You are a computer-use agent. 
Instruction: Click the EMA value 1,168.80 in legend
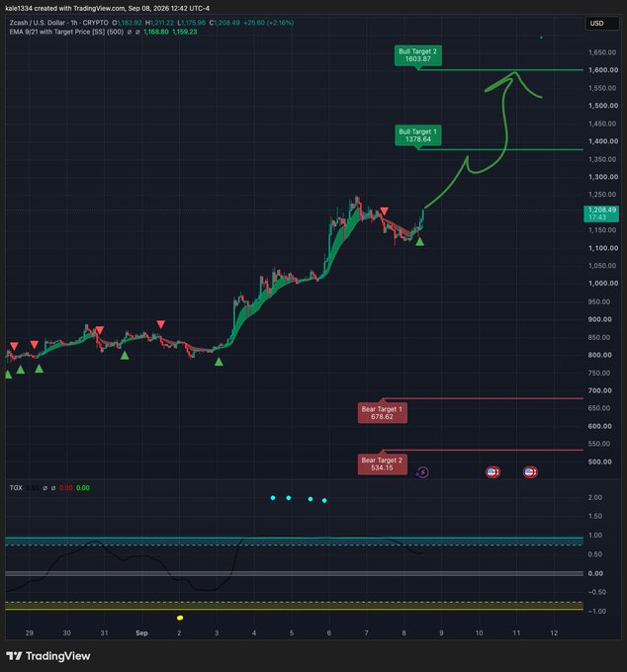pyautogui.click(x=156, y=32)
